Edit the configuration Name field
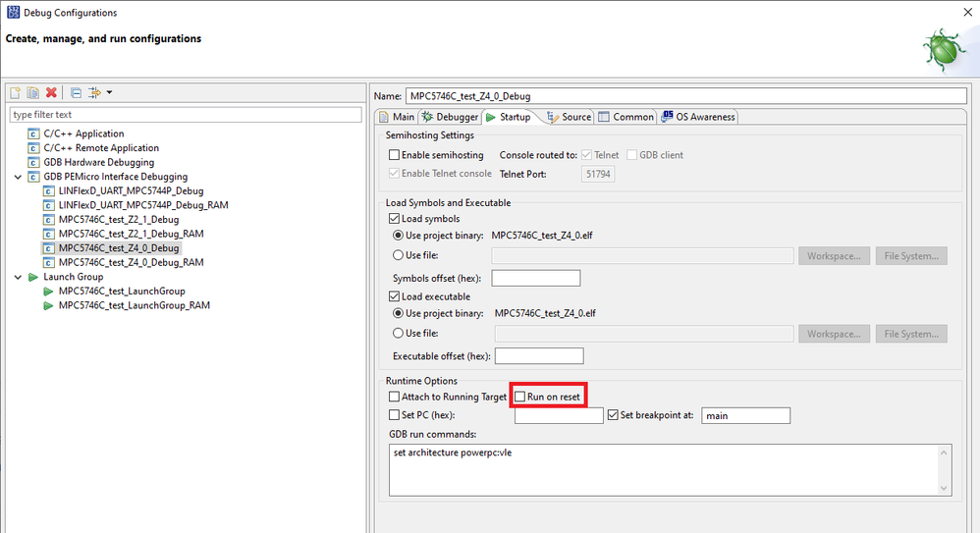Screen dimensions: 980x533 (x=685, y=96)
